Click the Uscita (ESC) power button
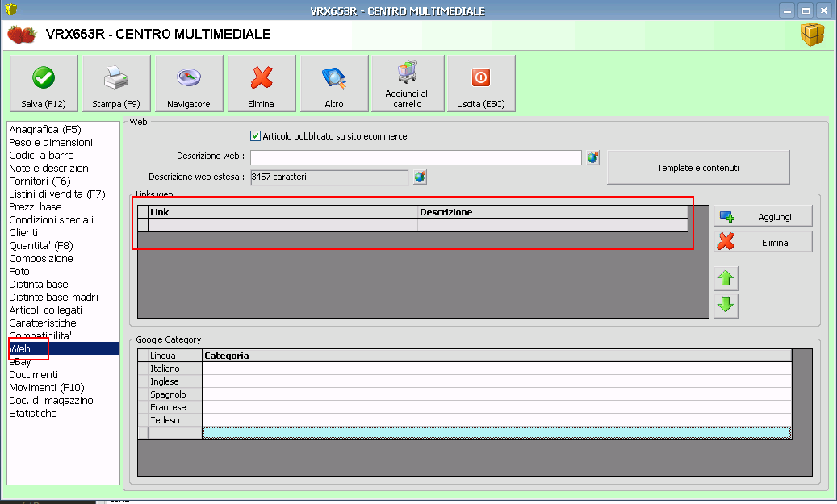837x504 pixels. tap(482, 84)
